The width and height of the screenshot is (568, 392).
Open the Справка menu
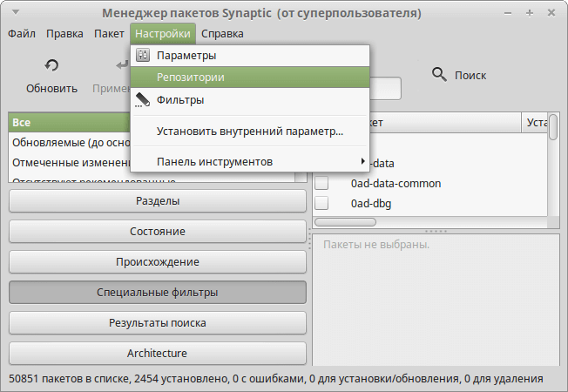[x=222, y=34]
